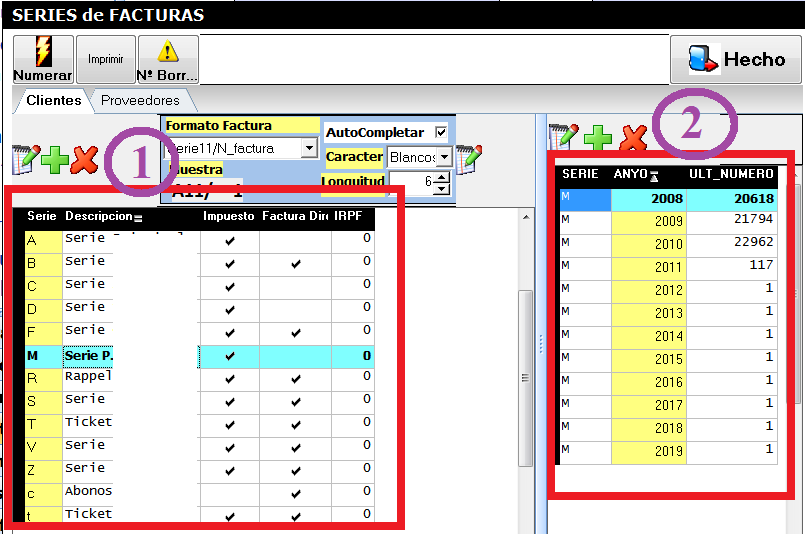Toggle Factura Directa check for series B
The image size is (805, 534).
(x=295, y=264)
